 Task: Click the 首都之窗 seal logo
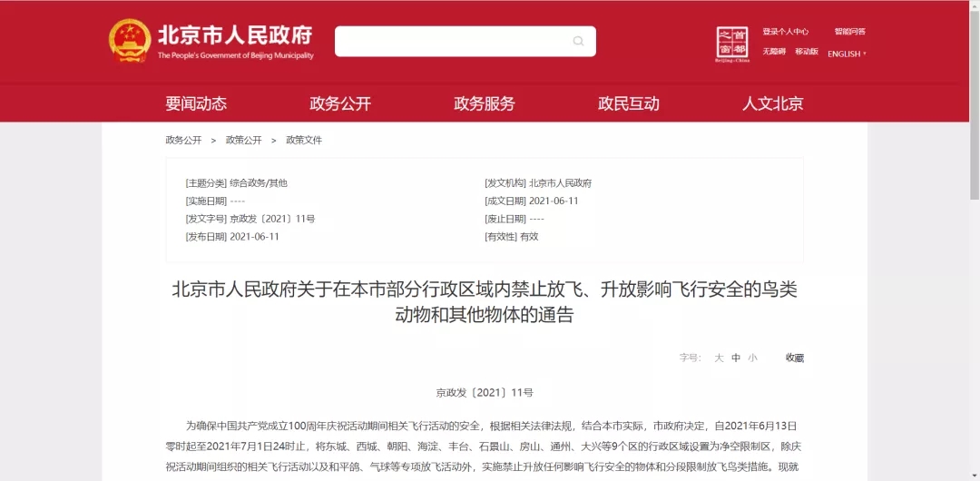(732, 43)
